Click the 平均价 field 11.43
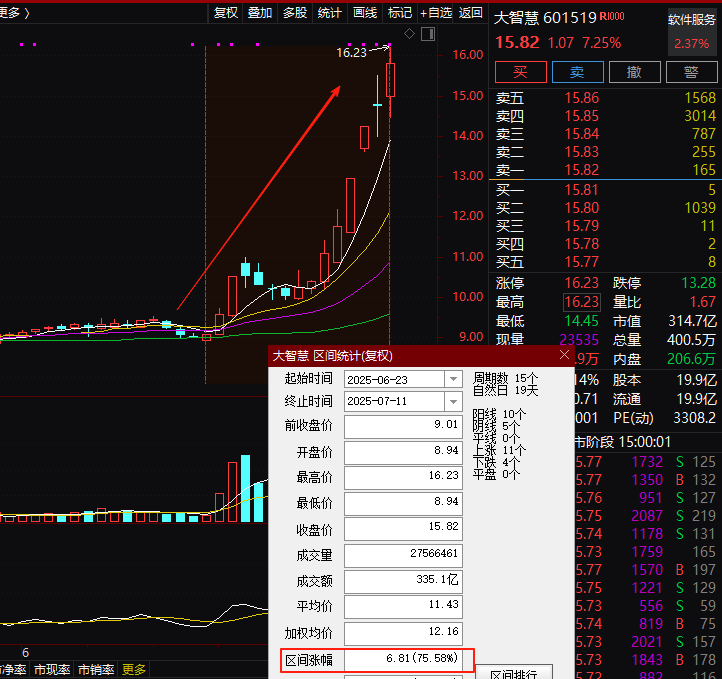Image resolution: width=722 pixels, height=679 pixels. tap(403, 606)
